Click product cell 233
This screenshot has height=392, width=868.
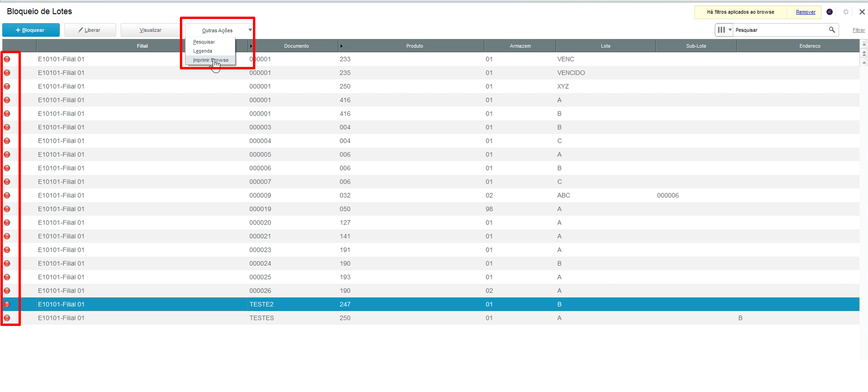[345, 59]
